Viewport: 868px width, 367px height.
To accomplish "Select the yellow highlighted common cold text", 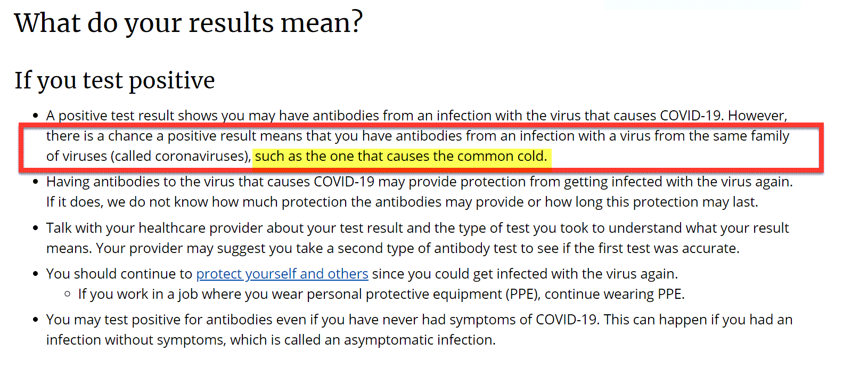I will point(401,157).
